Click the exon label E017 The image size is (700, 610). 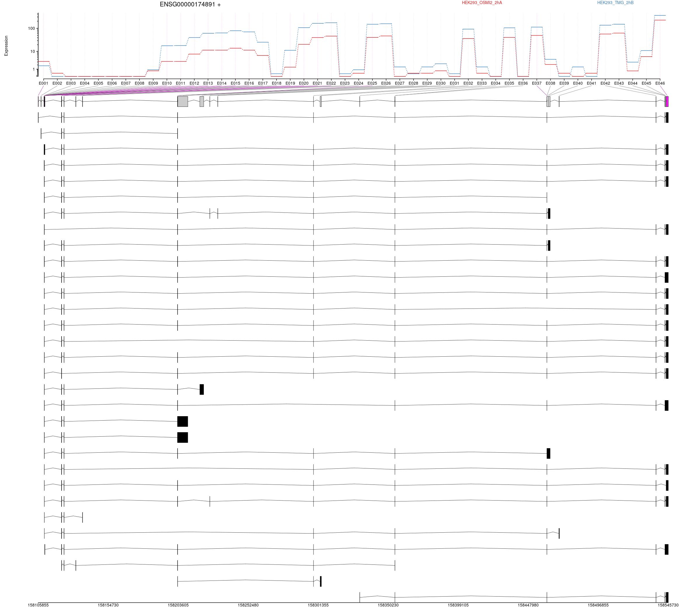click(x=262, y=83)
